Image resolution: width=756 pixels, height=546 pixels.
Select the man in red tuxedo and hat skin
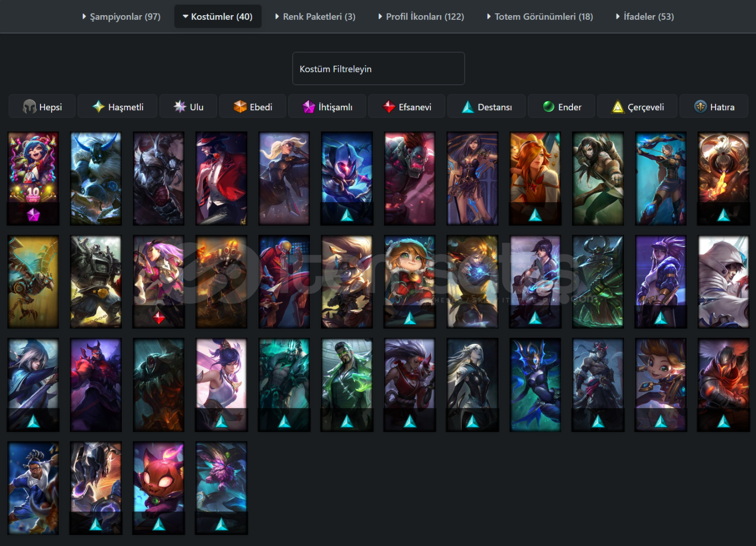[x=221, y=178]
